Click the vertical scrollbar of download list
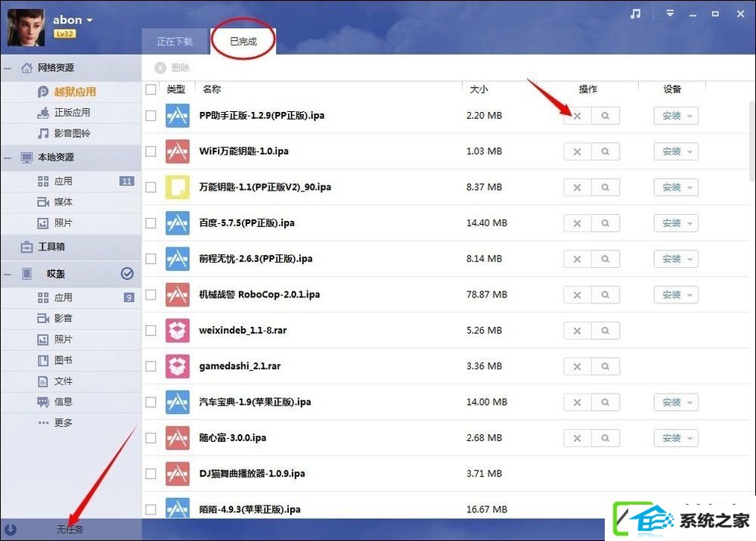Viewport: 756px width, 541px height. point(751,141)
